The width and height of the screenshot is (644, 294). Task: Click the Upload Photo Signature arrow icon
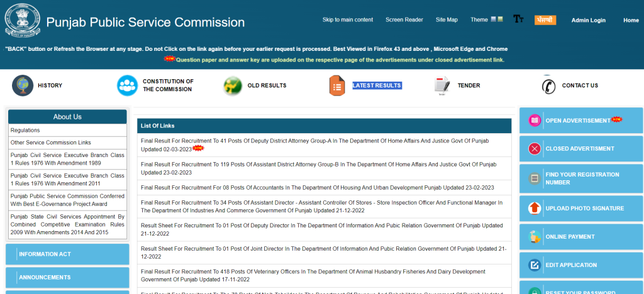(535, 209)
